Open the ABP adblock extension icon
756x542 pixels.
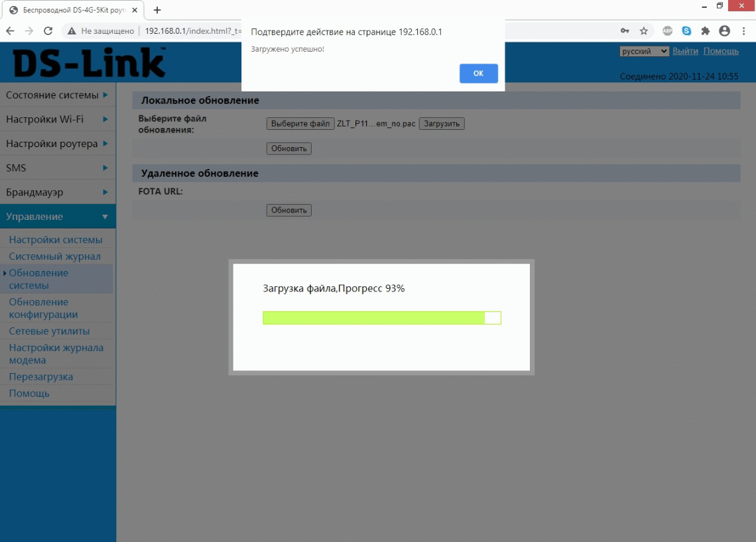pyautogui.click(x=667, y=31)
